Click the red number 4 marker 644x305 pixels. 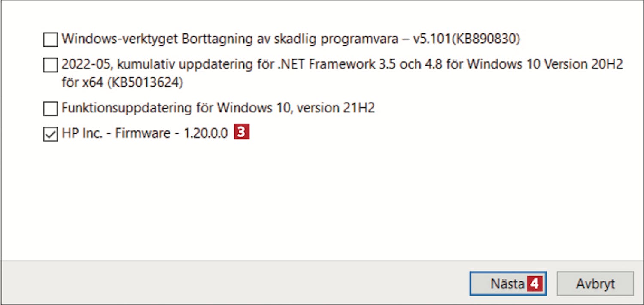coord(534,284)
